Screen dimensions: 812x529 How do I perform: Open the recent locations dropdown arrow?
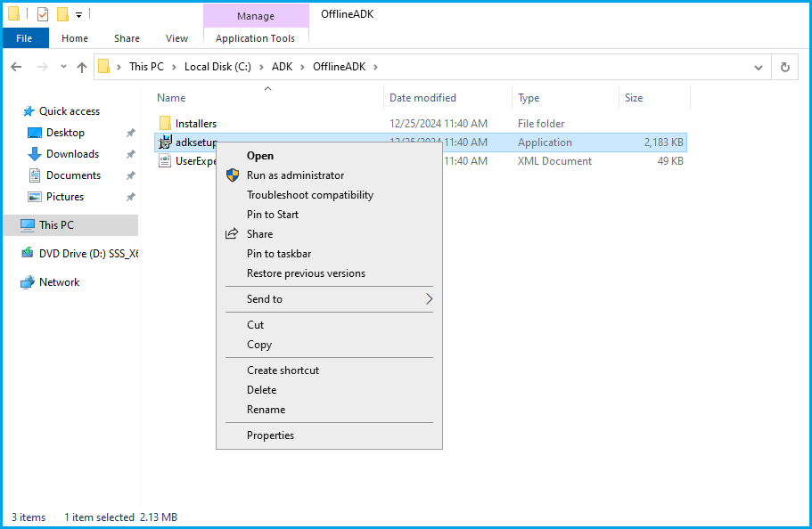62,67
